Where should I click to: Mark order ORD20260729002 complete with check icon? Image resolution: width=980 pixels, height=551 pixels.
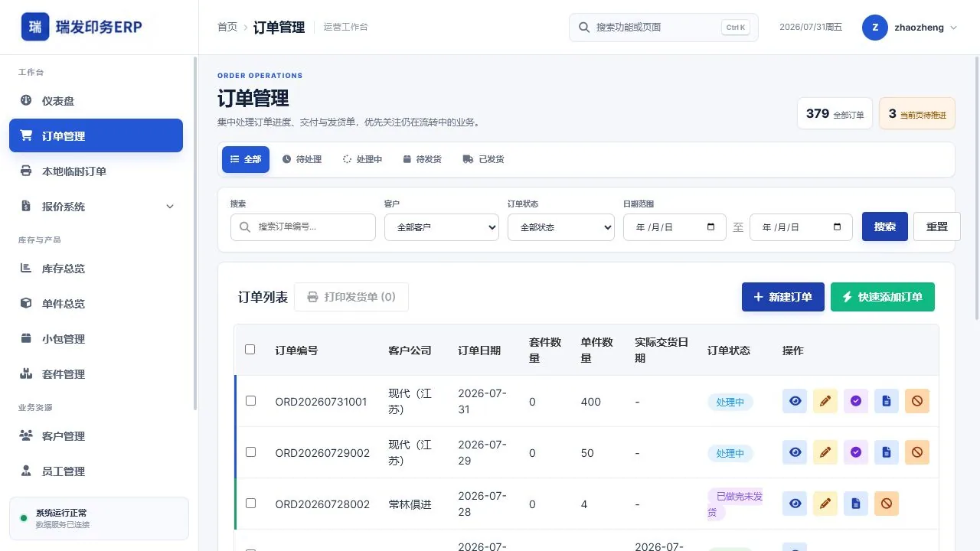coord(856,452)
